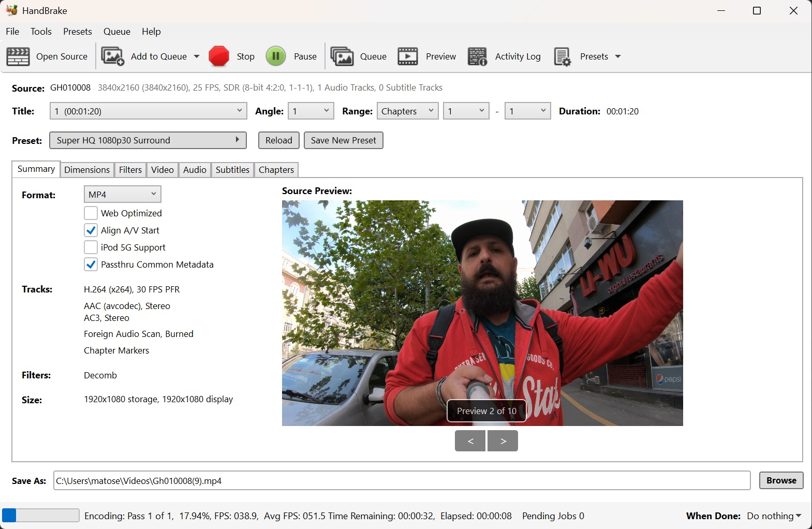The width and height of the screenshot is (812, 529).
Task: Click the Preview filmstrip icon
Action: [407, 56]
